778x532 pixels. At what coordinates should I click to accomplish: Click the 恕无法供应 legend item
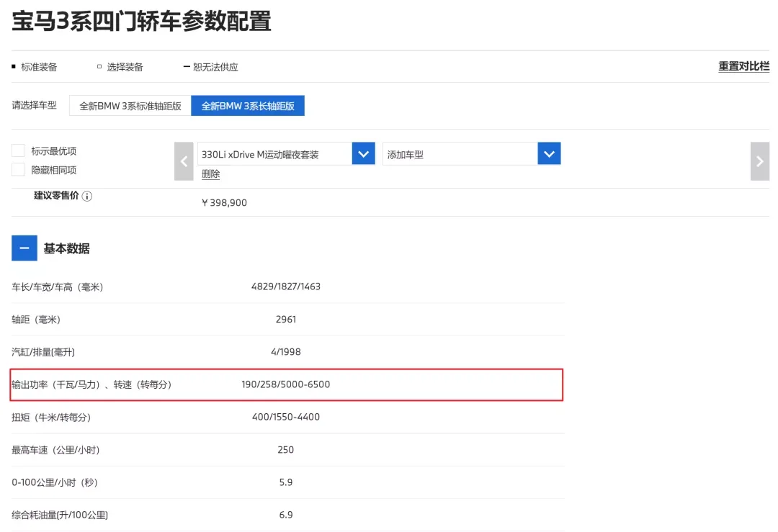(x=211, y=67)
